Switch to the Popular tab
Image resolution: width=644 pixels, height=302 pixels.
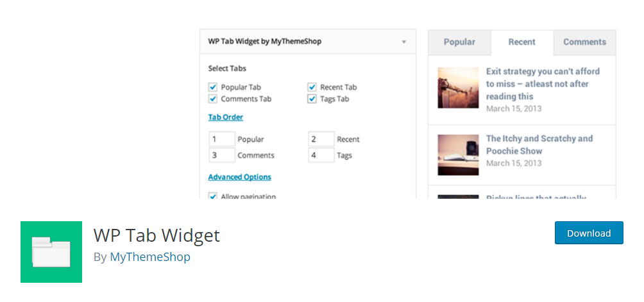(460, 42)
